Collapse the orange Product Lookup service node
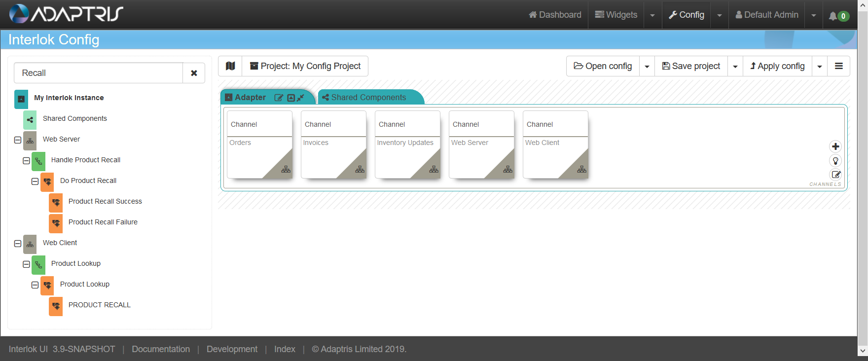 coord(35,285)
